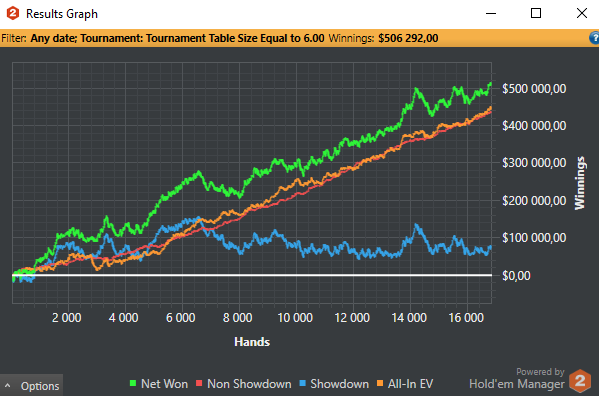This screenshot has width=599, height=396.
Task: Click the 4 000 hands axis label
Action: pyautogui.click(x=123, y=317)
